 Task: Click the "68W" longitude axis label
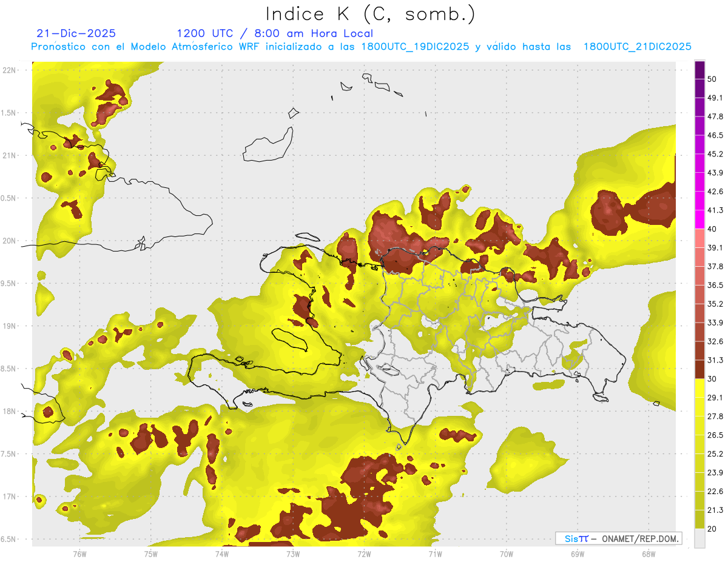click(x=648, y=554)
